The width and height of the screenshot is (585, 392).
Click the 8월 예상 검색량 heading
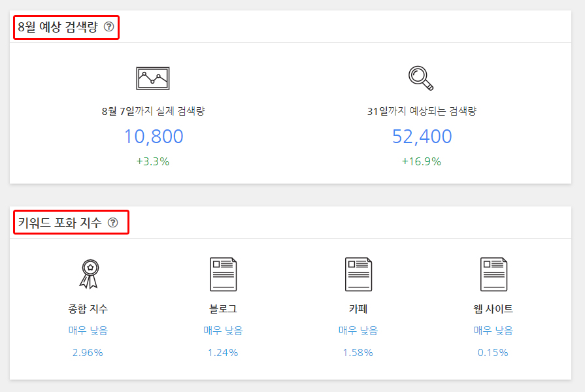[58, 27]
